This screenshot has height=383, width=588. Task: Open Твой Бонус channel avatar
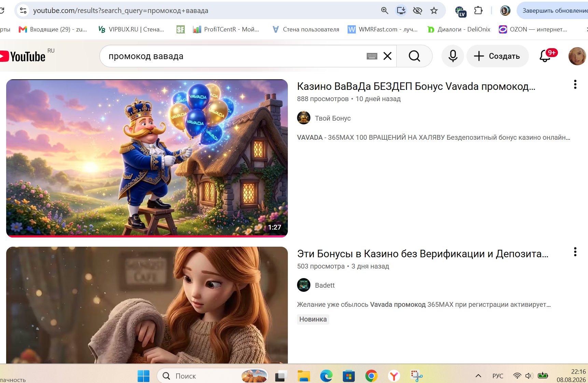pos(304,118)
